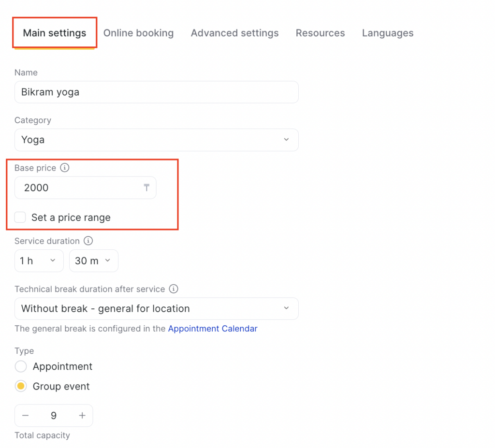This screenshot has height=448, width=495.
Task: Expand the hours duration dropdown
Action: 39,261
